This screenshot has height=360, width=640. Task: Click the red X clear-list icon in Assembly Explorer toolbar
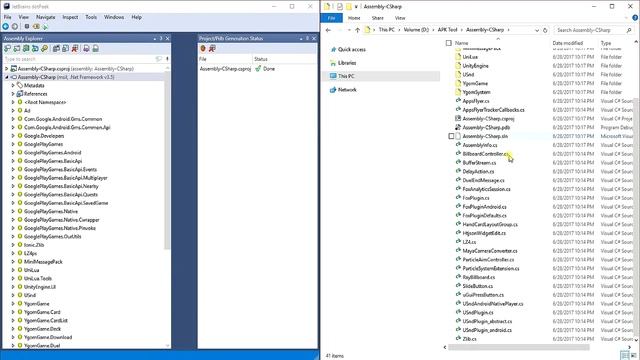(x=75, y=49)
